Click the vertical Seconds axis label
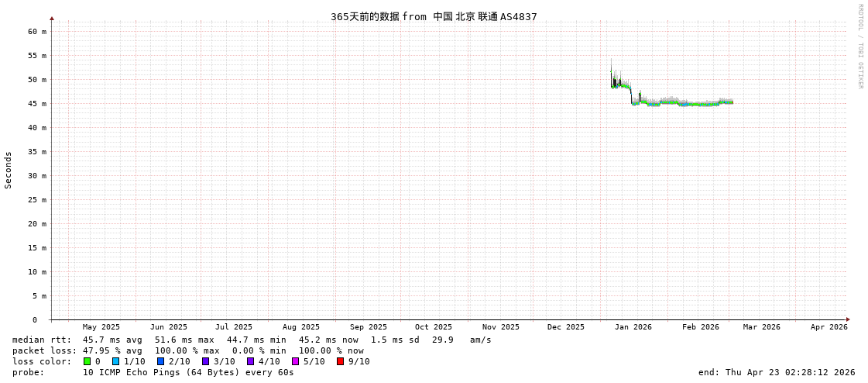The image size is (868, 383). point(9,170)
